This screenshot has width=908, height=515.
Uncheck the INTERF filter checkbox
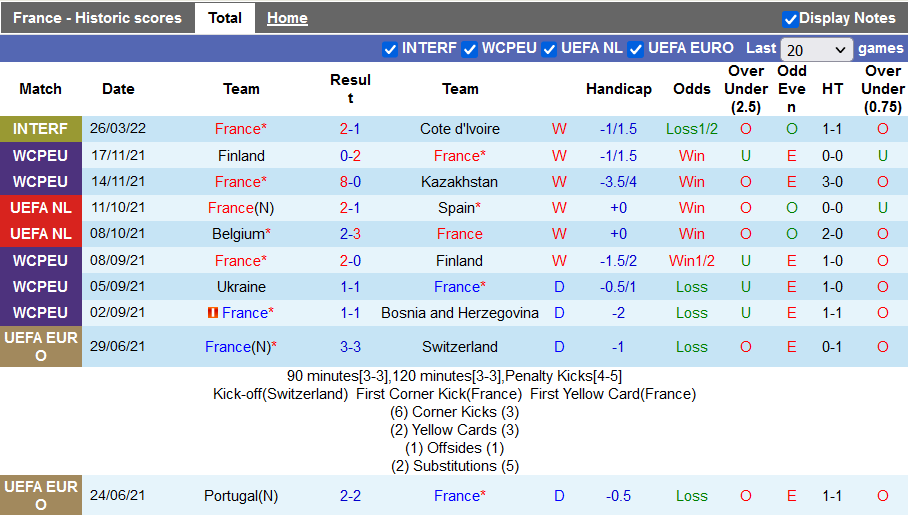pos(390,49)
